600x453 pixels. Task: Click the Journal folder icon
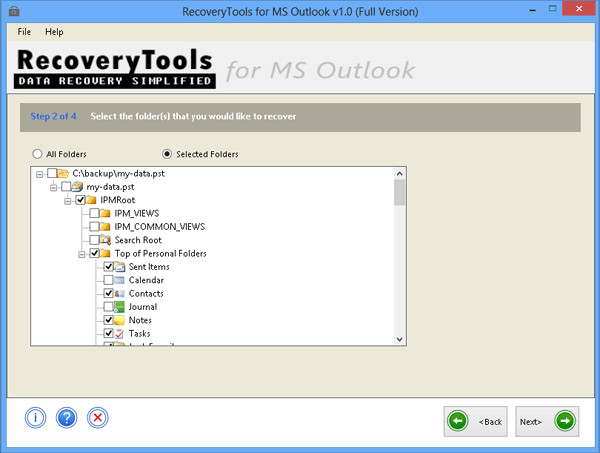click(x=119, y=307)
